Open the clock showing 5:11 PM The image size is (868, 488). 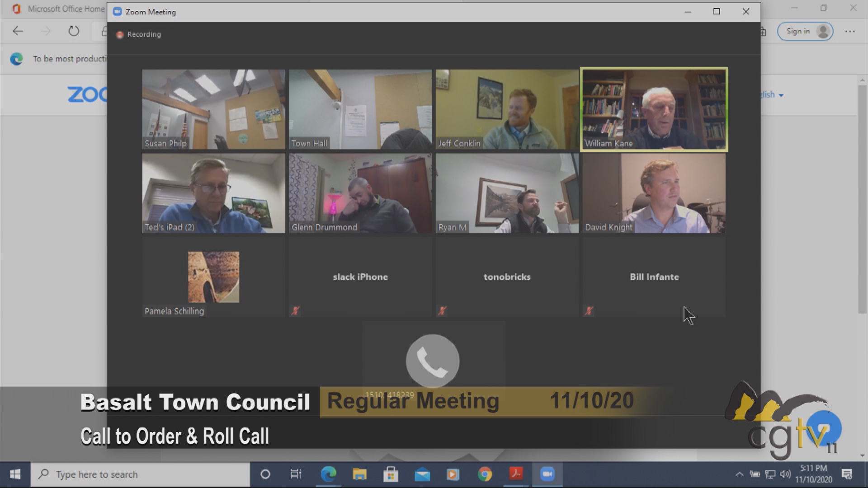click(814, 474)
